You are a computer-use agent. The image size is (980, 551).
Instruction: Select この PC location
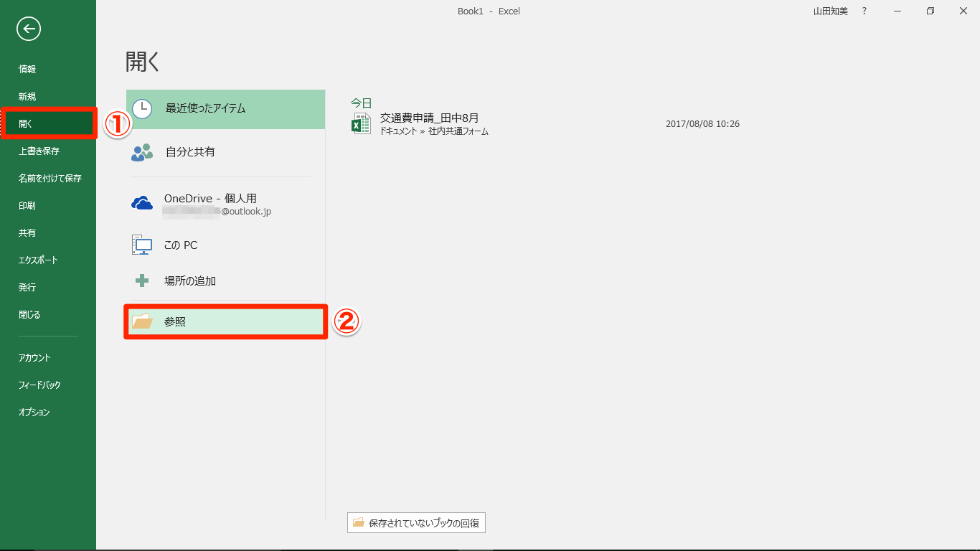[225, 245]
